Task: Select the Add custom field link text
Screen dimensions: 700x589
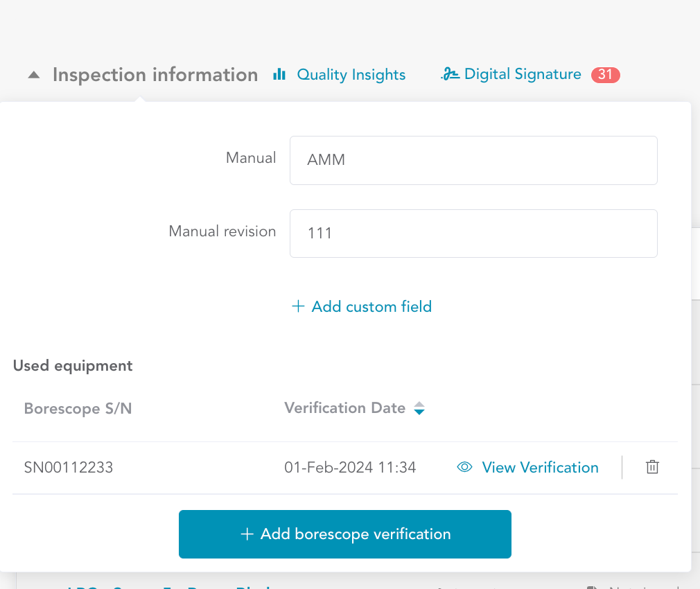Action: point(371,306)
